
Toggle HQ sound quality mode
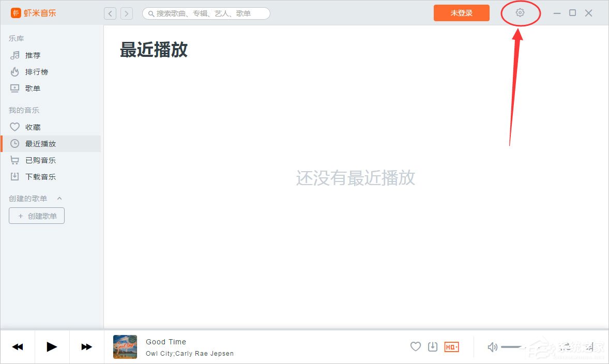coord(451,347)
